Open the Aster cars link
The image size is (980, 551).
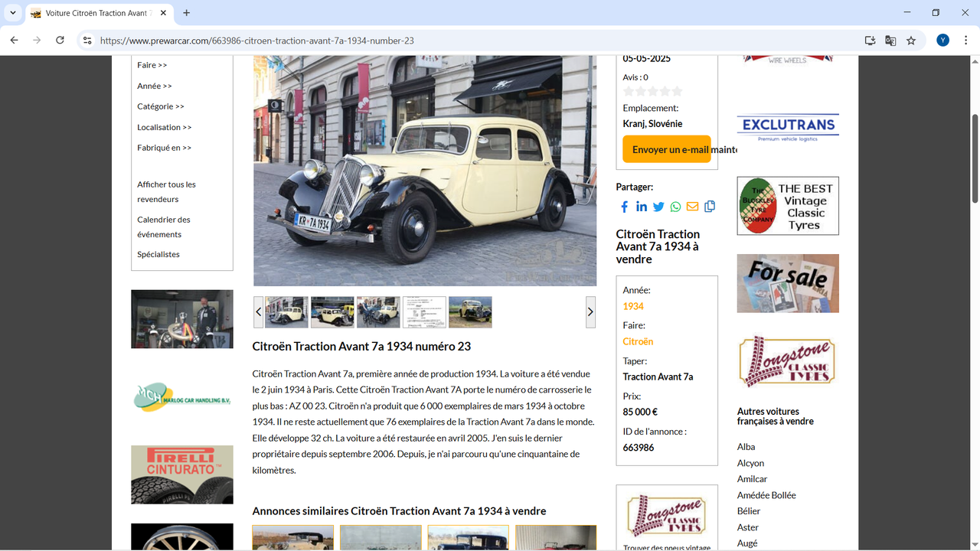point(748,527)
